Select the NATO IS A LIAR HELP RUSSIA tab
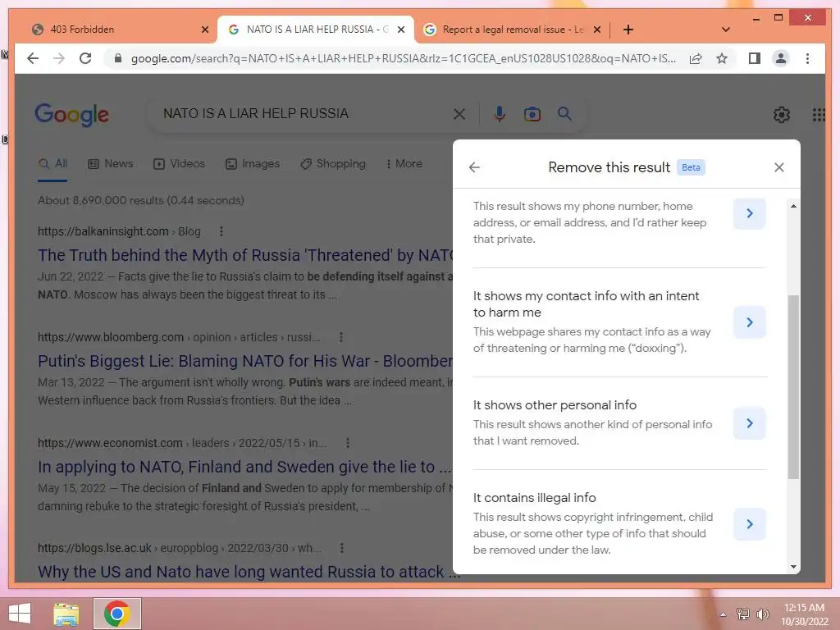 click(315, 30)
